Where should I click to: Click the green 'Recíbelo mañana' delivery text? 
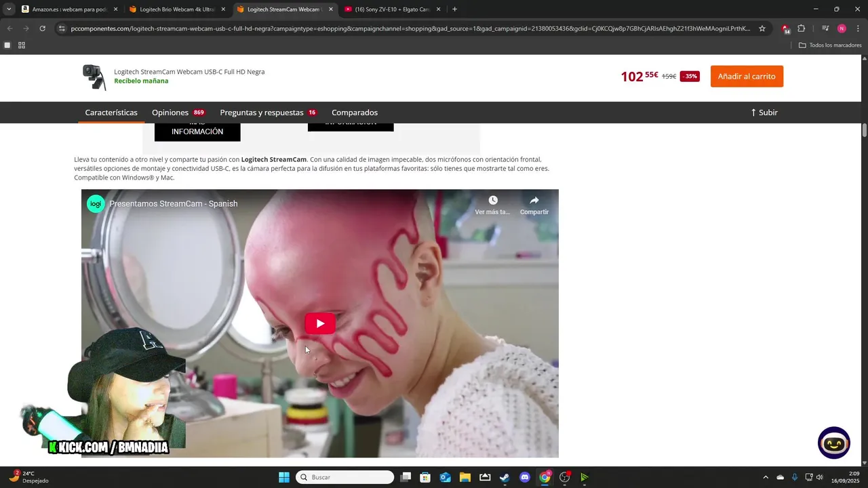[141, 81]
